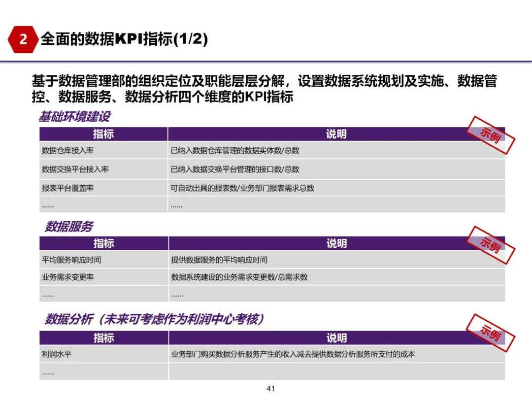Viewport: 532px width, 399px height.
Task: Click the description 数据系统建设的业务需求变更数/总需求数
Action: pos(239,277)
